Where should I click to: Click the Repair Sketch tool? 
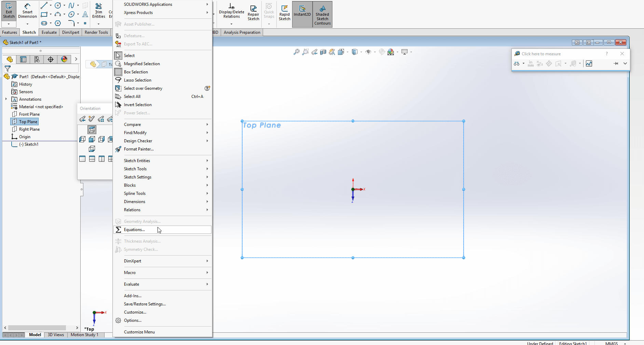click(x=254, y=13)
